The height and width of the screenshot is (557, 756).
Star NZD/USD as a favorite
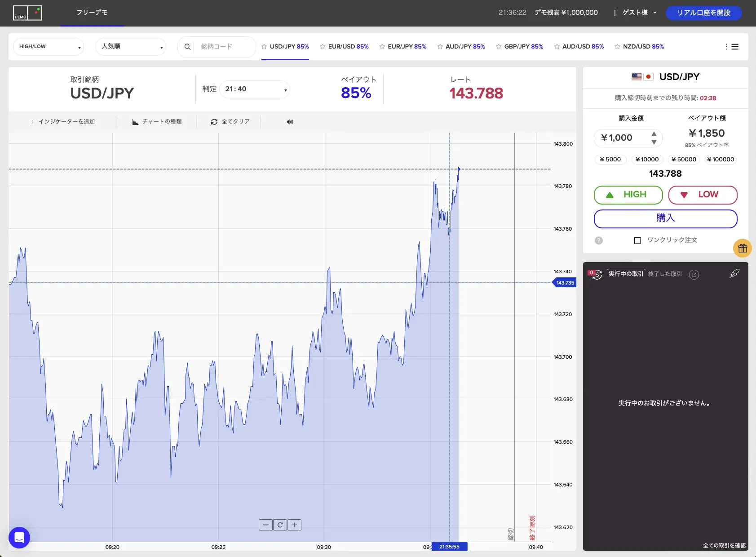pos(618,47)
